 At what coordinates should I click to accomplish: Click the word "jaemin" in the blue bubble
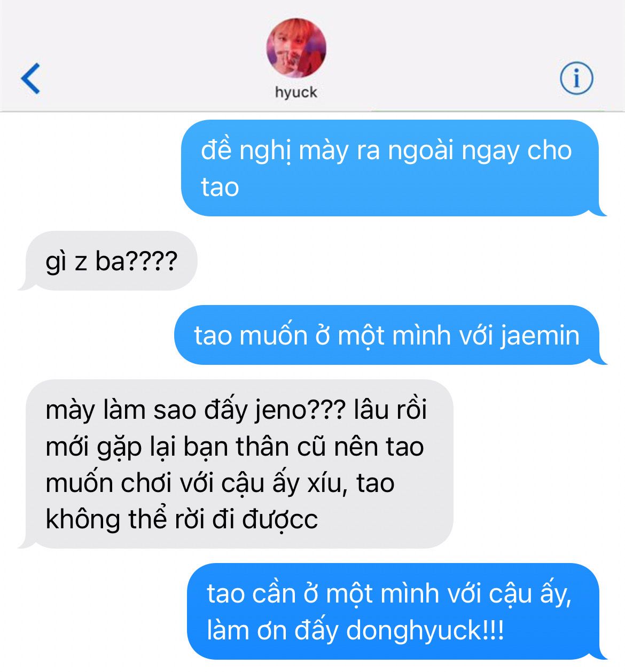[540, 337]
